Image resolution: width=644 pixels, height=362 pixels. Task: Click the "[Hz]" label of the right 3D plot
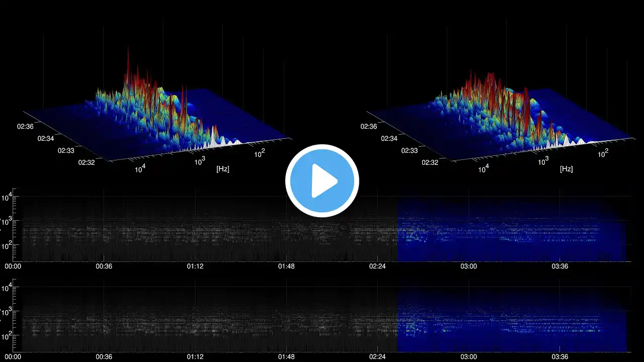(x=566, y=169)
